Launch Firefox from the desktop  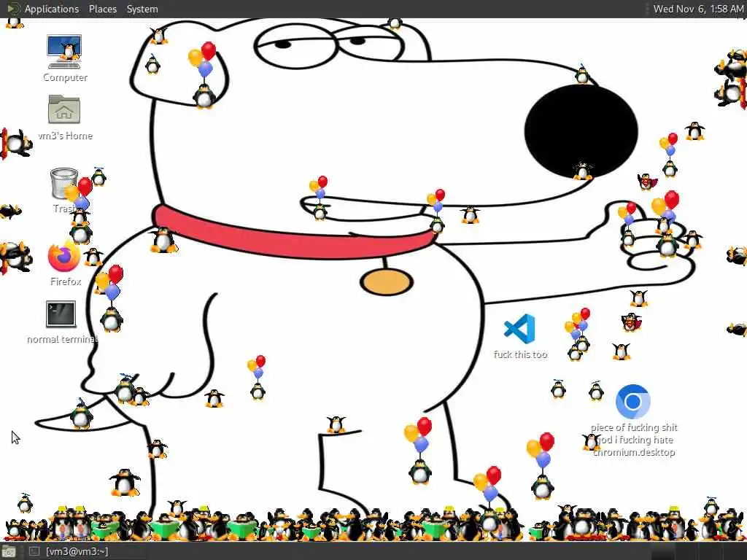click(x=64, y=256)
